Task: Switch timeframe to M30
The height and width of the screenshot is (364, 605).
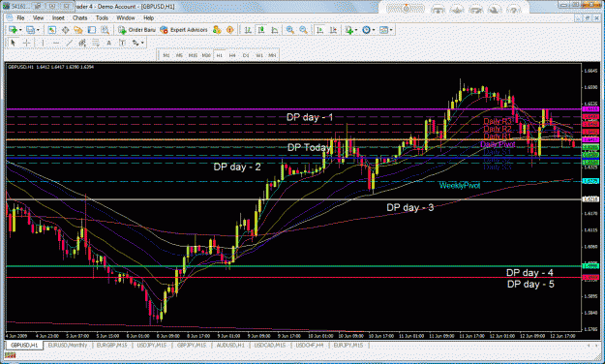Action: (206, 55)
